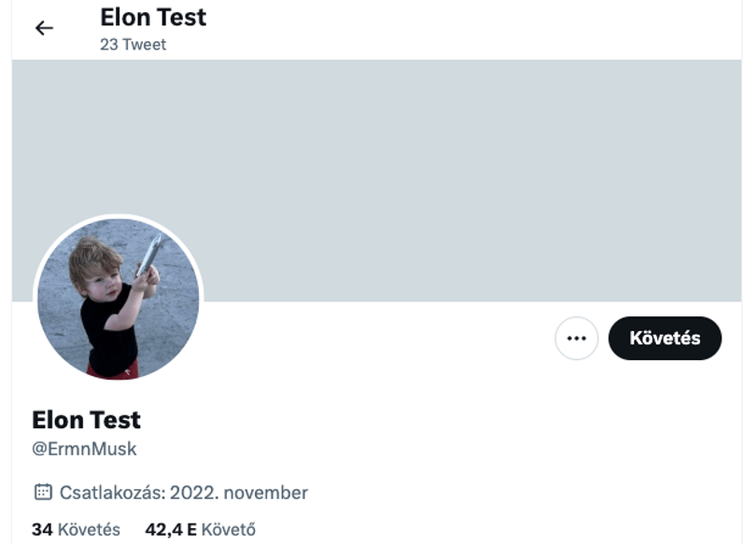Open the 42,4 E Követő followers list

click(200, 530)
